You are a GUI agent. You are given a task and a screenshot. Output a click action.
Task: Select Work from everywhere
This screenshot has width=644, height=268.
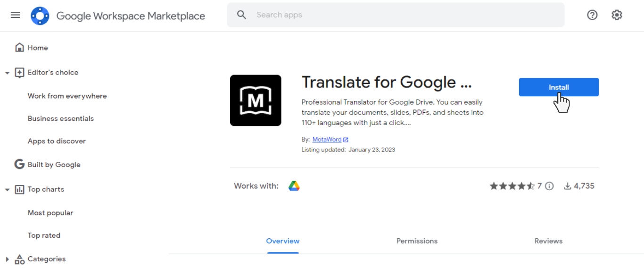click(x=67, y=96)
